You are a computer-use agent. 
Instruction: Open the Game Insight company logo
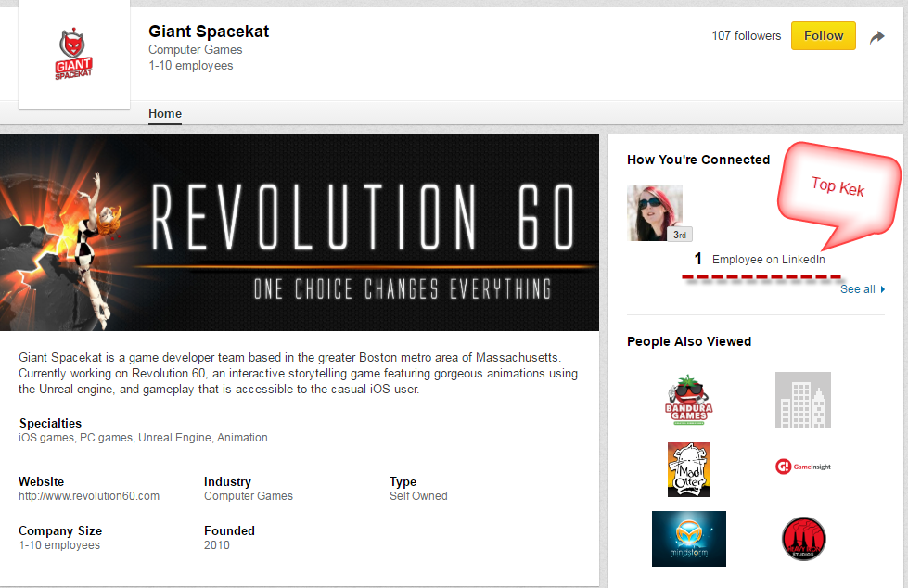point(802,467)
